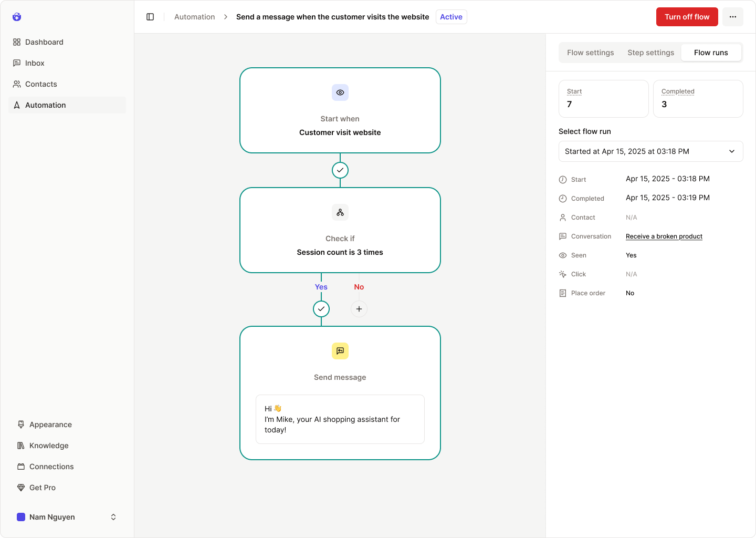Open the more options ellipsis menu
The height and width of the screenshot is (538, 756).
[733, 16]
